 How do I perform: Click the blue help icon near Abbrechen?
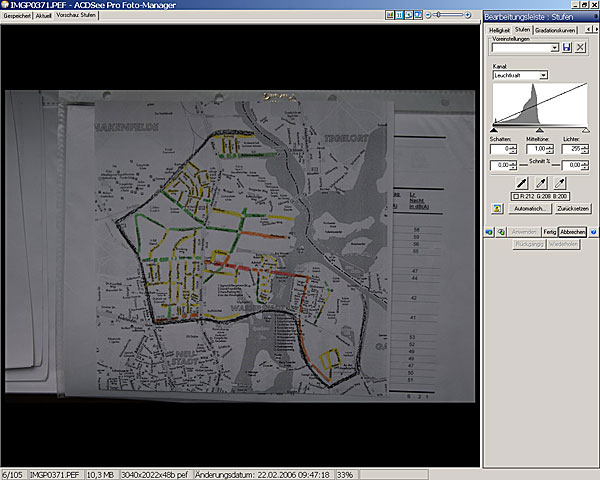(593, 231)
